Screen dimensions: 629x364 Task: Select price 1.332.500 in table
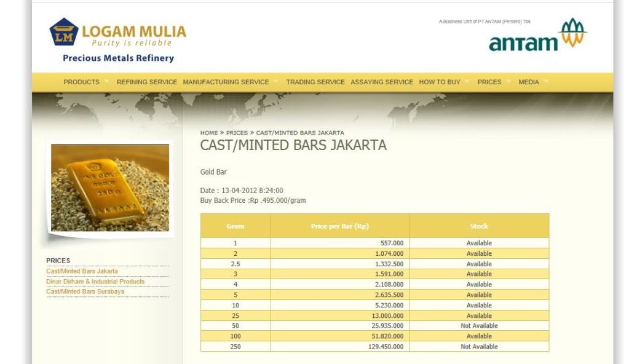coord(389,264)
